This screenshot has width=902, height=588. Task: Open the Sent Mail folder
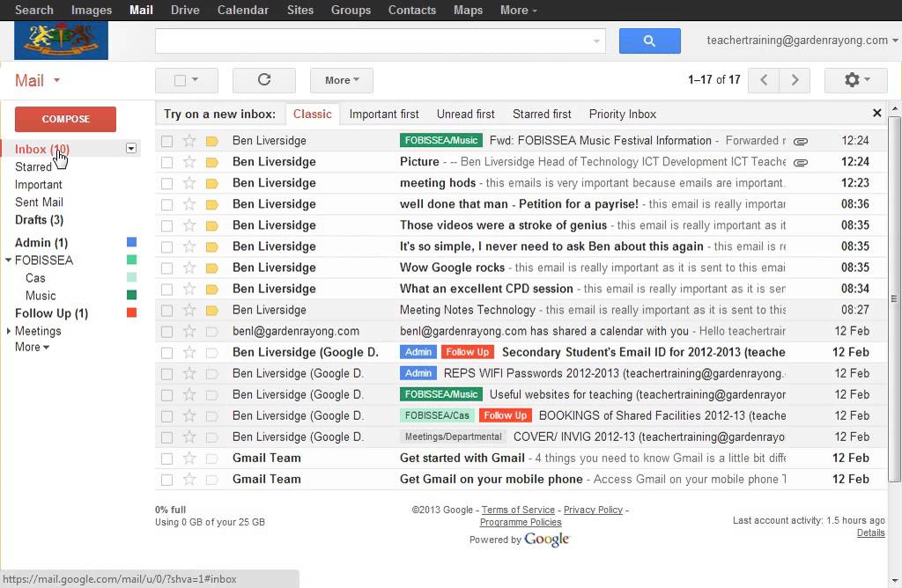[x=39, y=202]
